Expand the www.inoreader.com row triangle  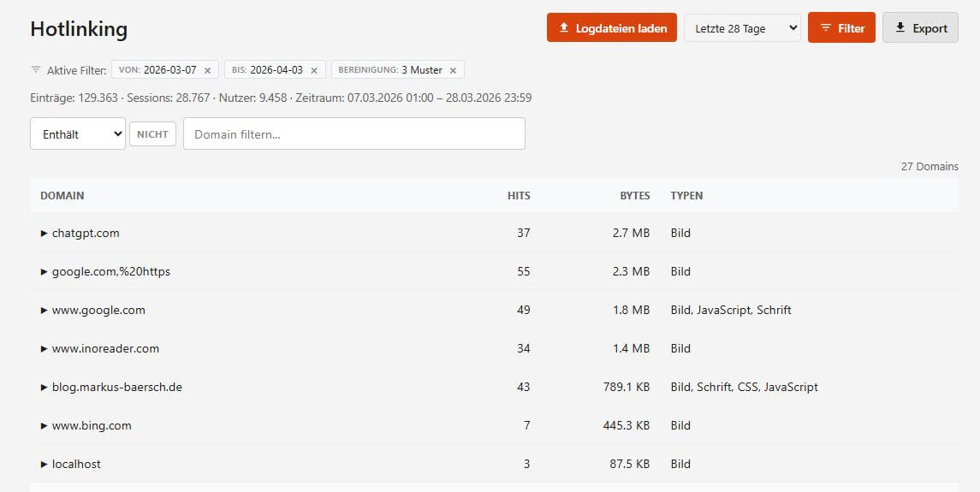tap(45, 348)
